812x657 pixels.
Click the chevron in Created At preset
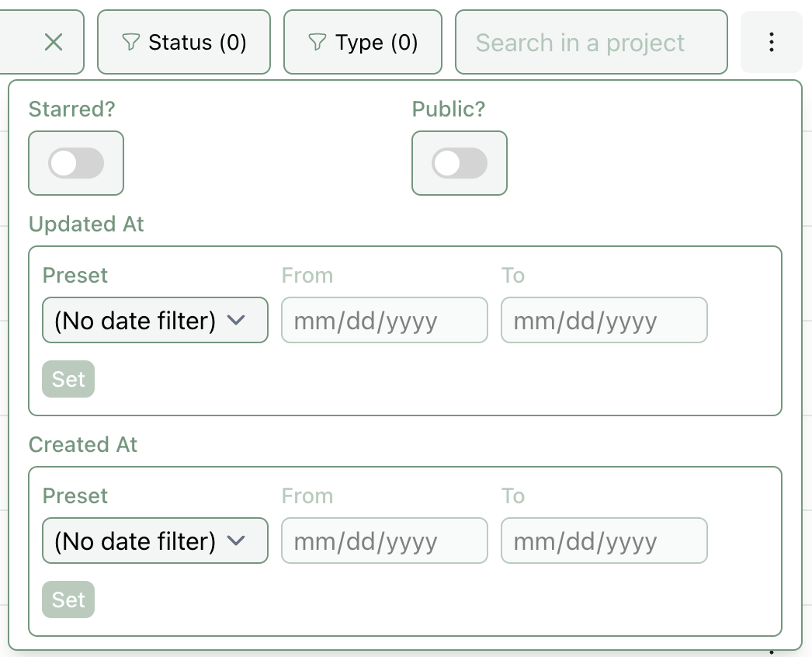[236, 541]
